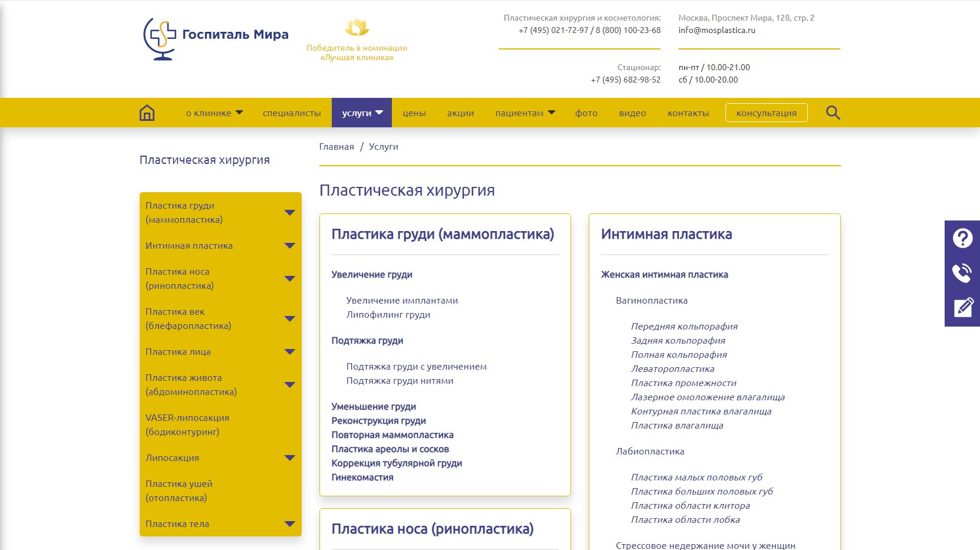Expand Интимная пластика sidebar arrow
Viewport: 980px width, 550px height.
(x=289, y=246)
